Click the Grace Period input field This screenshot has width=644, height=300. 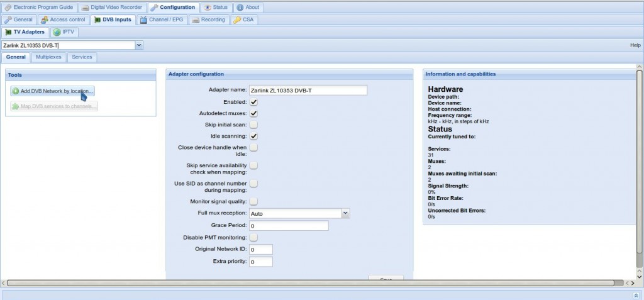coord(289,226)
